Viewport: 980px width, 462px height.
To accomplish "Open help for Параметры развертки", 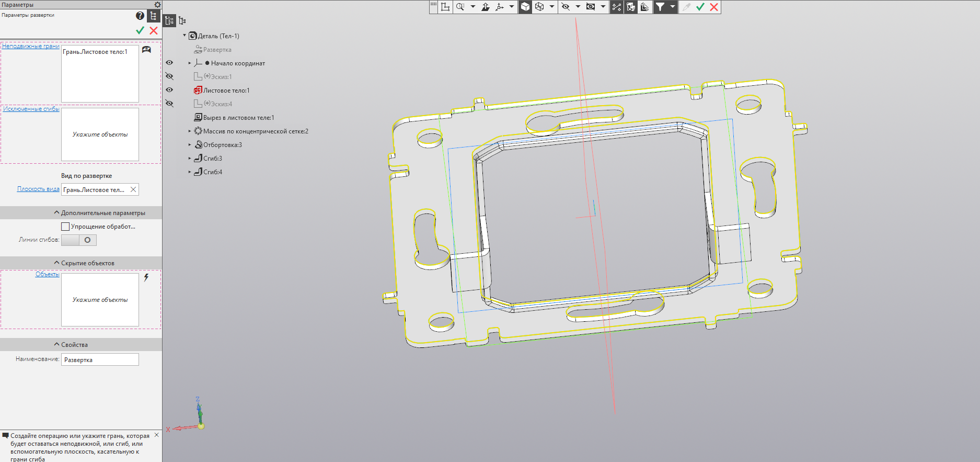I will coord(140,16).
